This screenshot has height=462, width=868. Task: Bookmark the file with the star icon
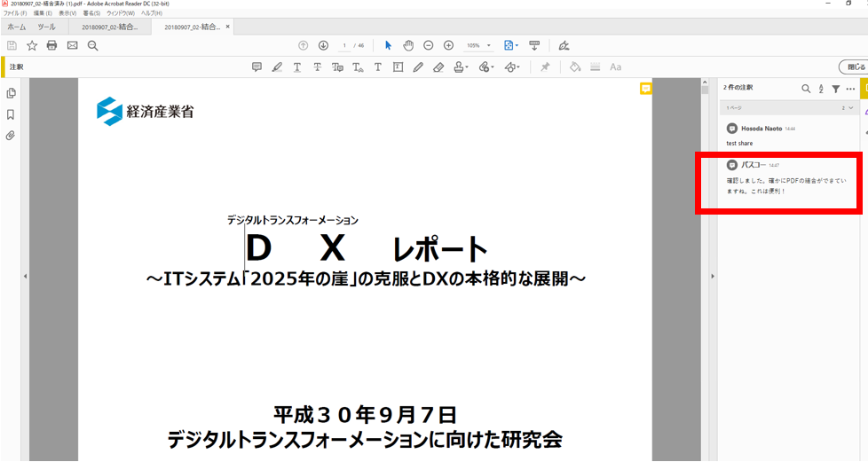(32, 45)
